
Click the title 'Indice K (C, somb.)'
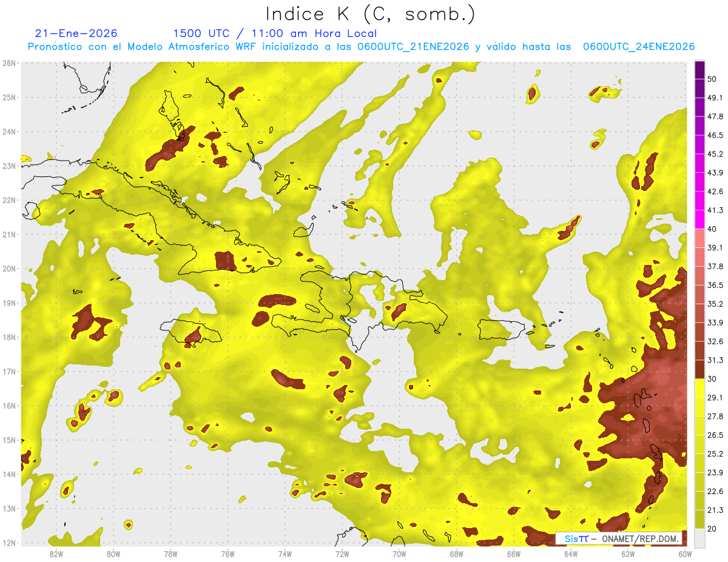(371, 14)
